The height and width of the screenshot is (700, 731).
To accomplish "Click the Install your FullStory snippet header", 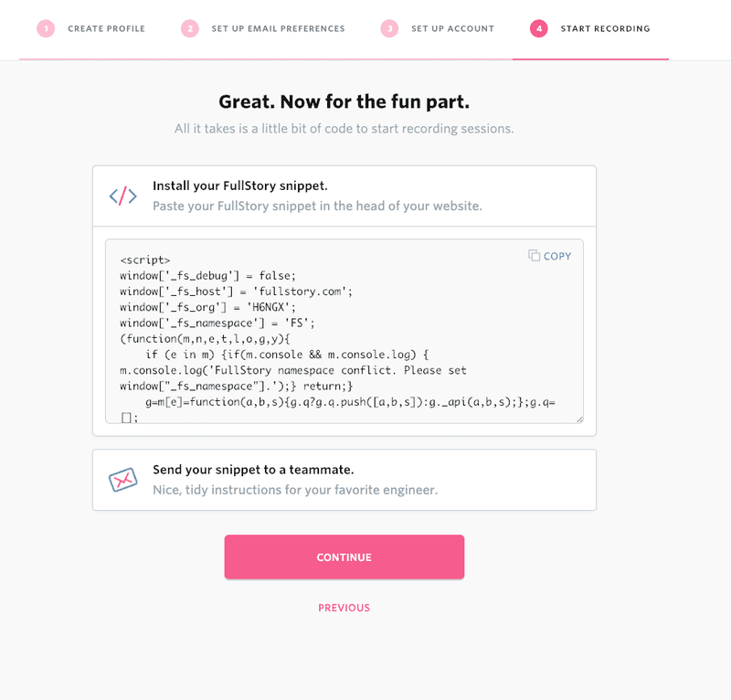I will [x=239, y=186].
